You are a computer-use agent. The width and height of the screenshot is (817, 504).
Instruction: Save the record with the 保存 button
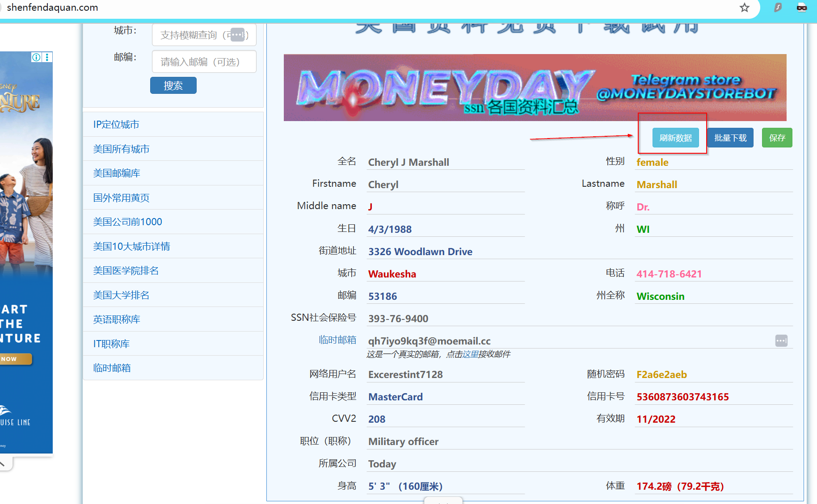[x=777, y=138]
